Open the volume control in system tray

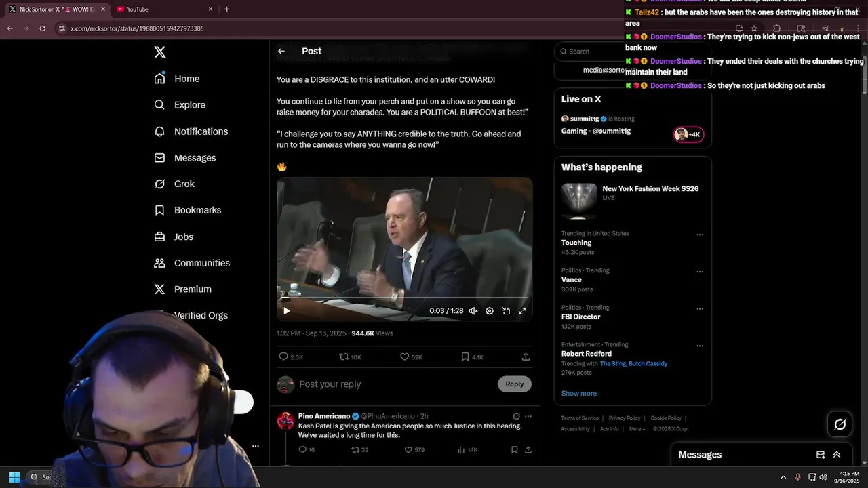[823, 477]
